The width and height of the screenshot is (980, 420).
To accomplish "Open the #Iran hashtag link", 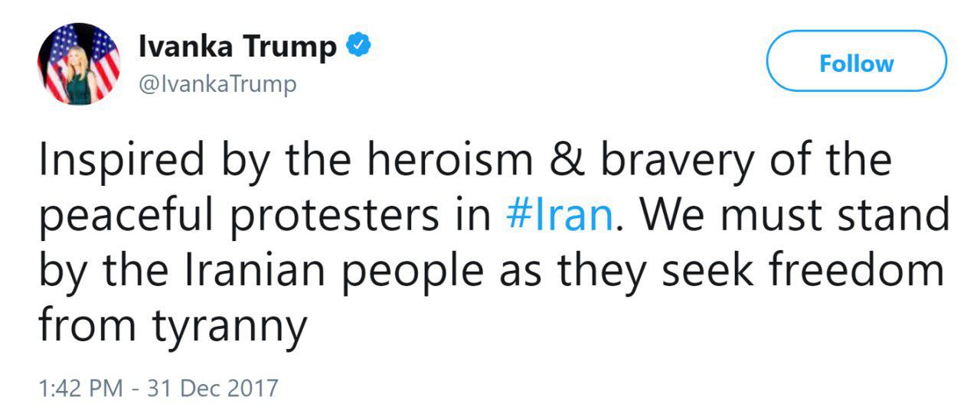I will pos(560,217).
